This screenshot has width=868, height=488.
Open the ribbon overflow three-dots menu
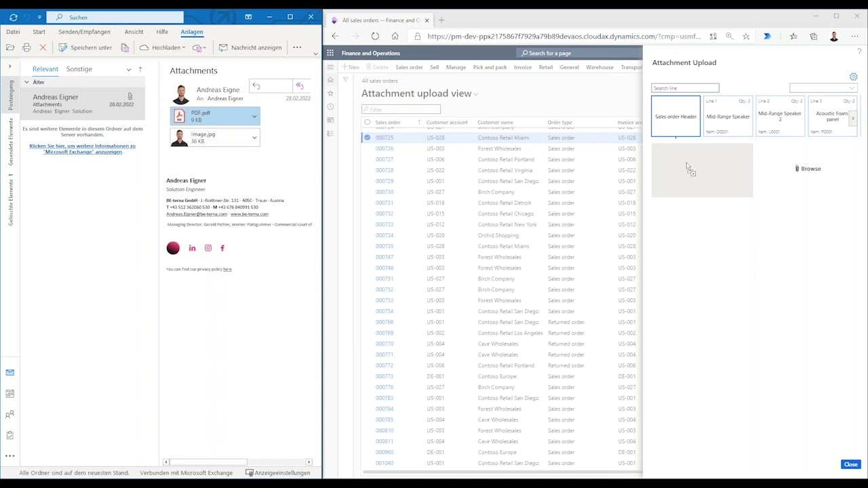pos(297,47)
